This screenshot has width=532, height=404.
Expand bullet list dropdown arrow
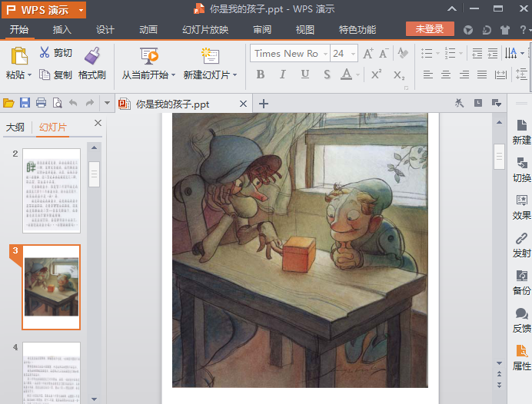point(437,53)
